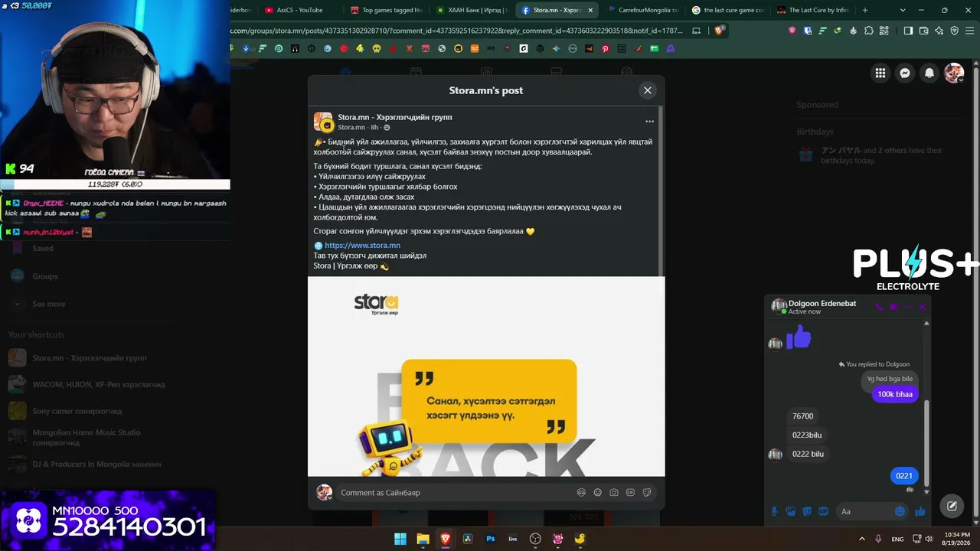Open the Brave Wallet icon
This screenshot has height=551, width=980.
pos(924,31)
